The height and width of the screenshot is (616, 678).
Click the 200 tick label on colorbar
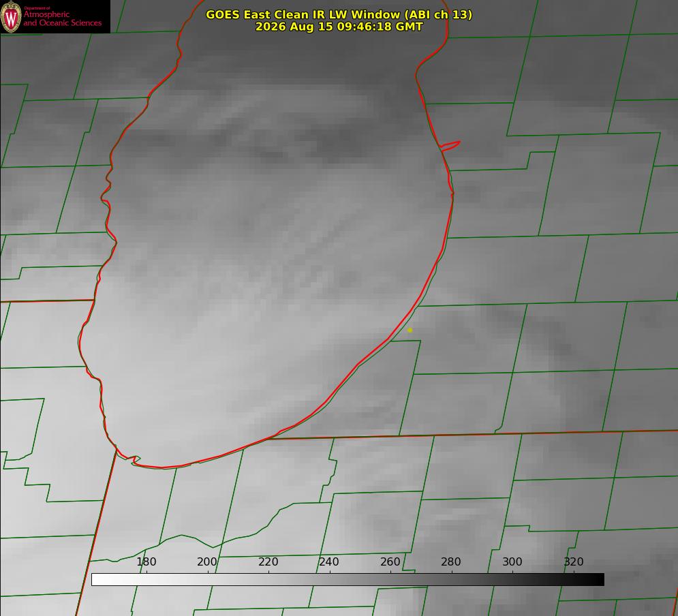[x=207, y=561]
